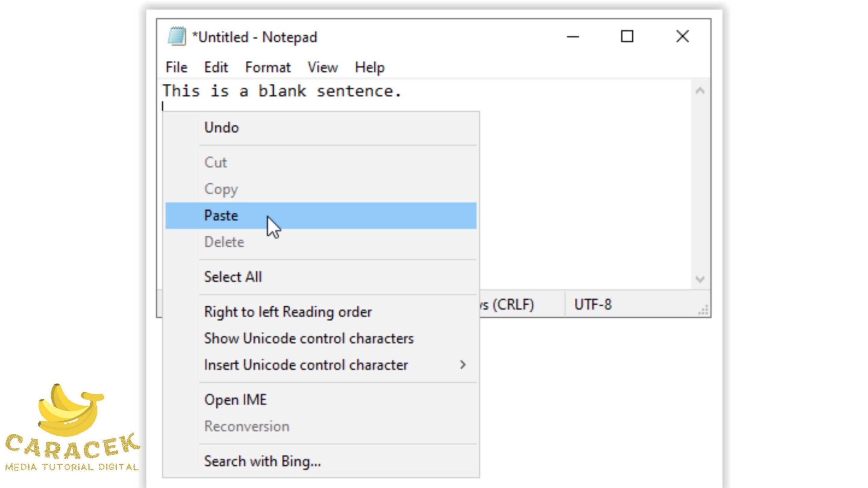Click the Reconversion grayed option
This screenshot has width=868, height=488.
coord(246,426)
